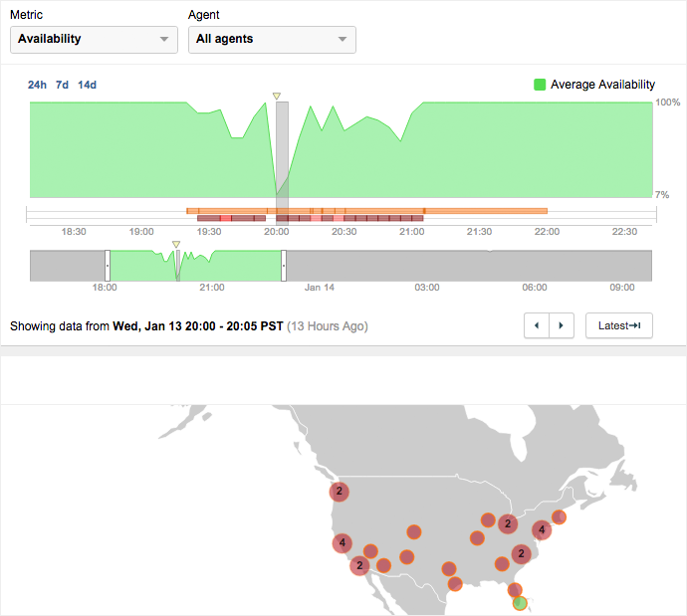Click the left handle of overview range selector
The height and width of the screenshot is (616, 687).
pyautogui.click(x=107, y=265)
